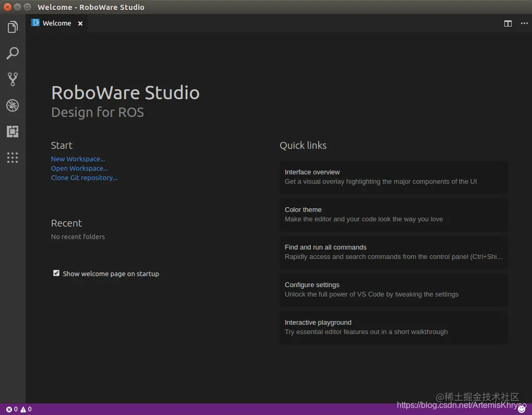Close the Welcome tab

(x=80, y=23)
